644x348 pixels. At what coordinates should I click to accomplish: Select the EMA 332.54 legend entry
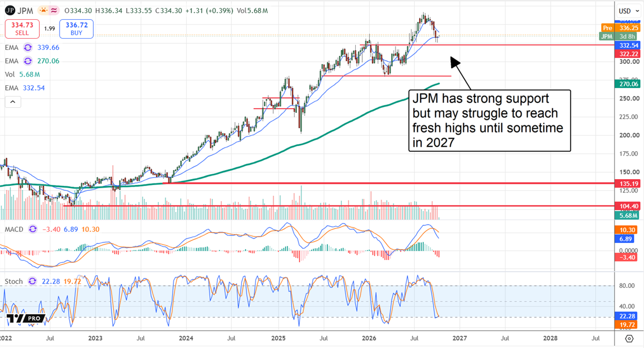coord(26,87)
